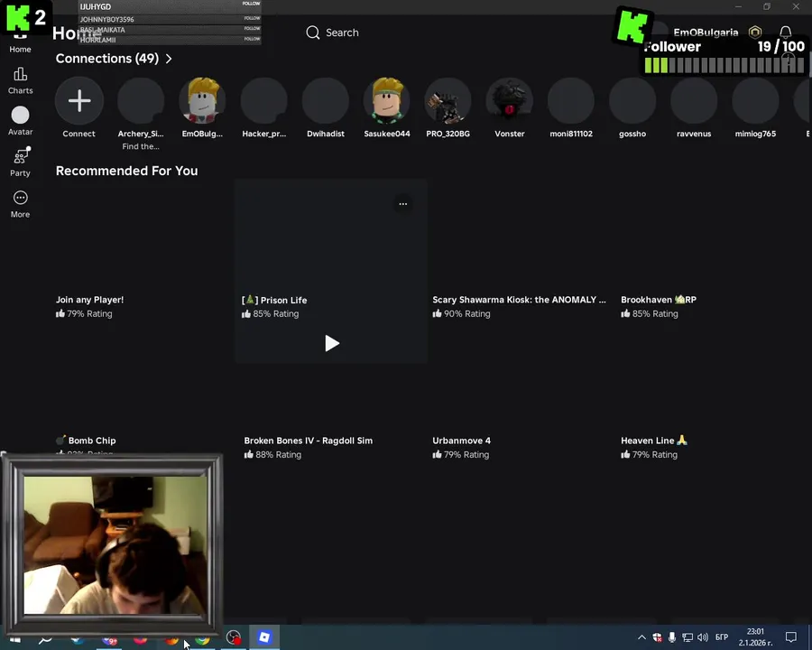Open the Robux hexagon icon

[755, 32]
